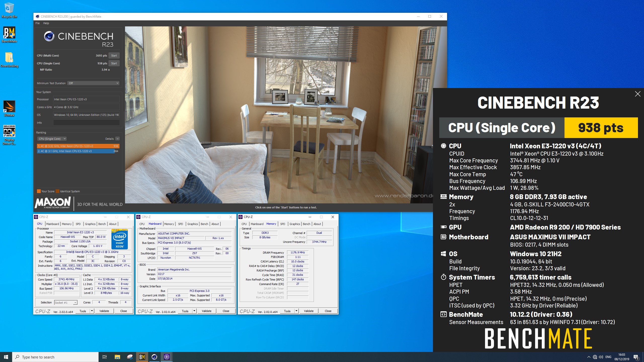644x362 pixels.
Task: Open the network icon in system tray
Action: [x=595, y=357]
